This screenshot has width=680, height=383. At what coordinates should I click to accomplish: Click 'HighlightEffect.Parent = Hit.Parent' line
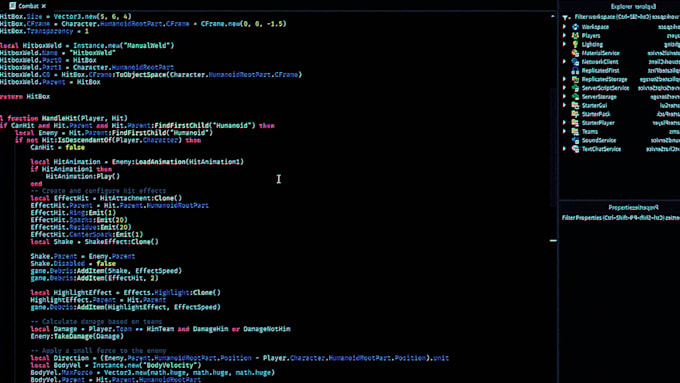[98, 300]
